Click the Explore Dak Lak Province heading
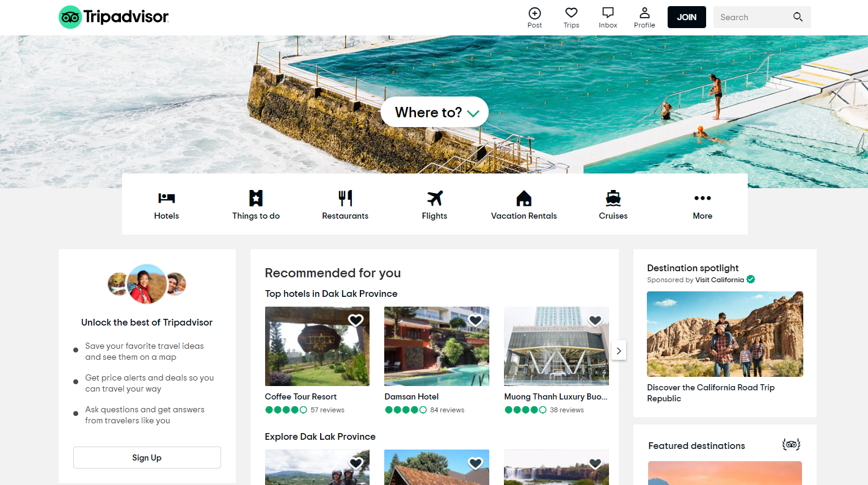 tap(320, 437)
